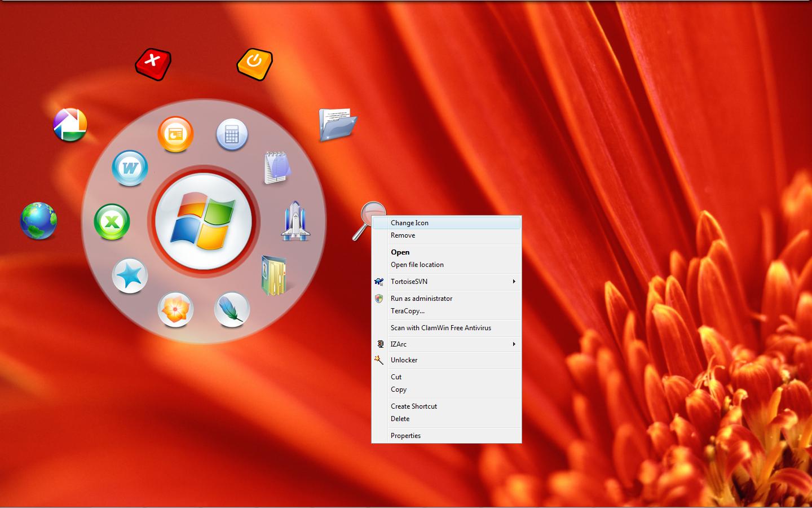Launch Picasa from the pinwheel icon

point(69,124)
